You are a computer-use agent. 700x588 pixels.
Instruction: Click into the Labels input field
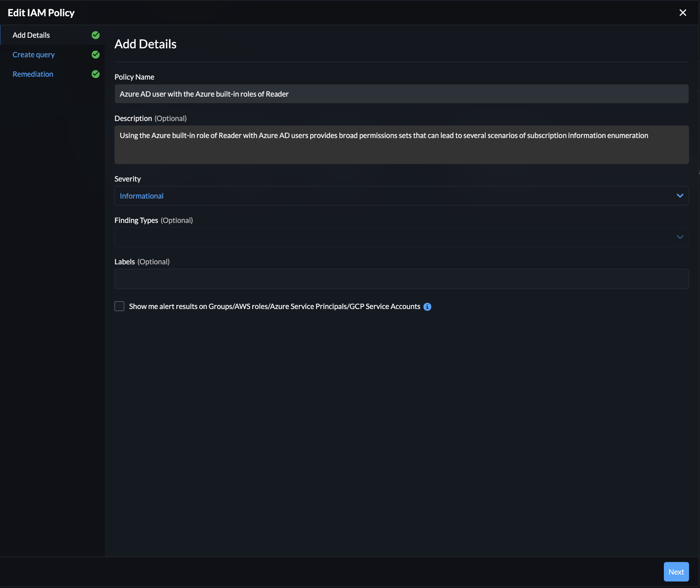coord(401,279)
